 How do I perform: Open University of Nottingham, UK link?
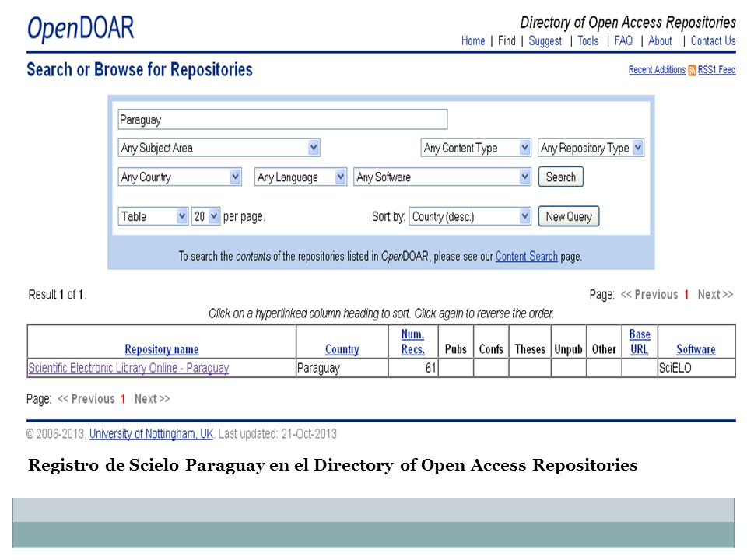(x=151, y=434)
